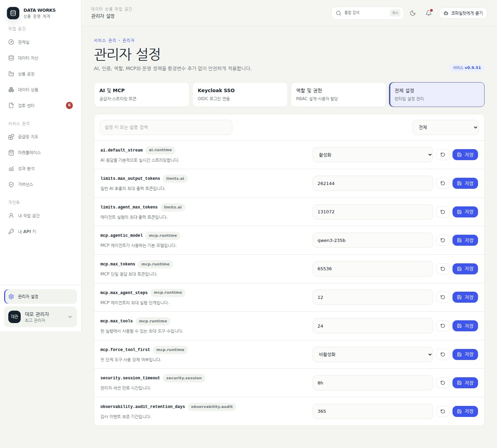Reset mcp.max_tokens value

(443, 269)
